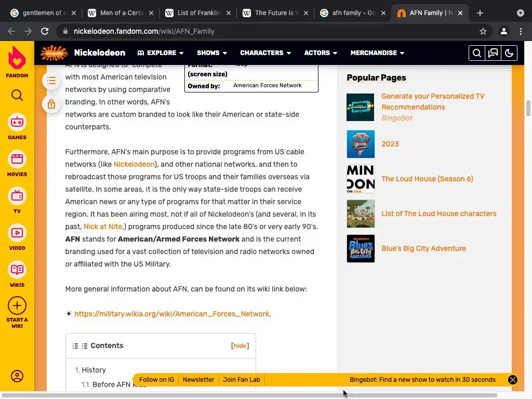Dismiss the Bingebot banner with X
The image size is (532, 399).
513,380
